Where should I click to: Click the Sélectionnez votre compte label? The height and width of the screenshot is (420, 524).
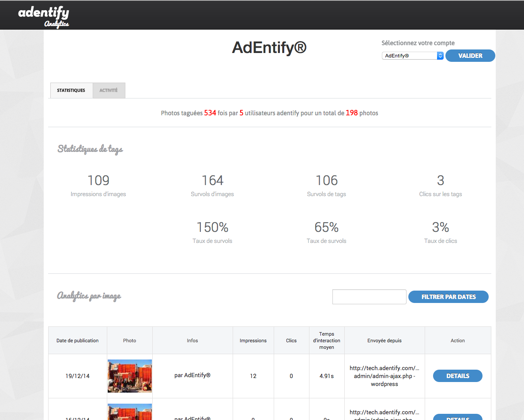pos(418,43)
